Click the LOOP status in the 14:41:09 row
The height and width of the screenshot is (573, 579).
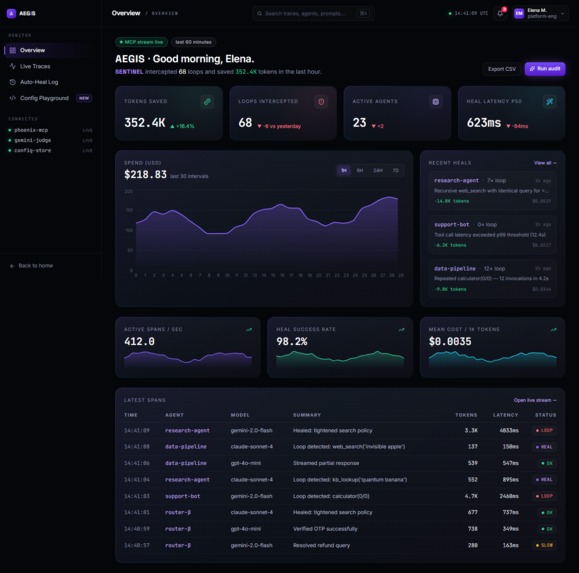[x=544, y=430]
